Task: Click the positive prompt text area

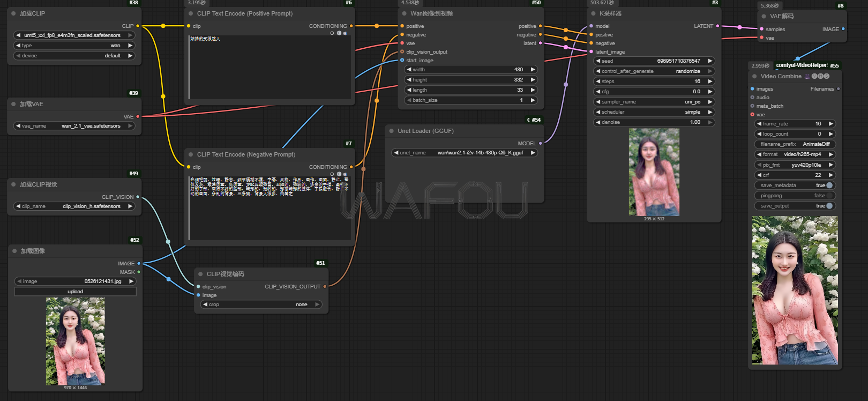Action: pyautogui.click(x=270, y=67)
